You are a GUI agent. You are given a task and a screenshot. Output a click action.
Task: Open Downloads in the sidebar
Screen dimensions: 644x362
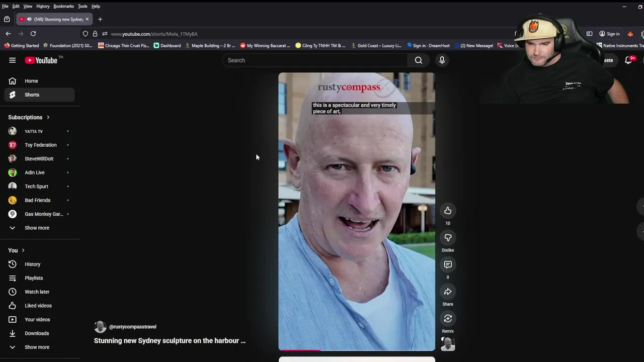tap(39, 333)
